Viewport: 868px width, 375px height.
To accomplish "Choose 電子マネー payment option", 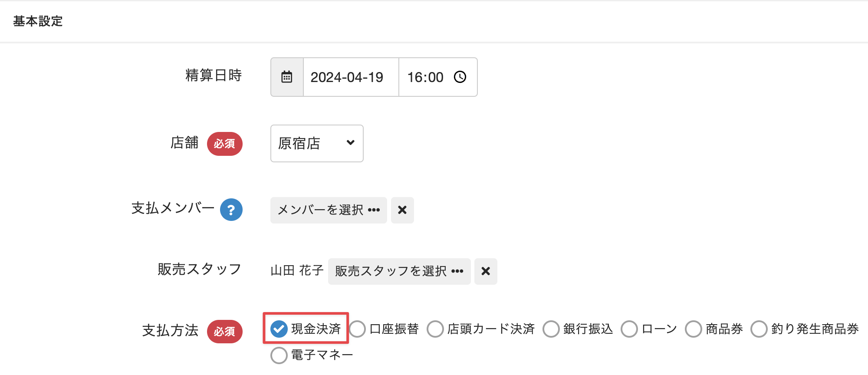I will [x=279, y=355].
